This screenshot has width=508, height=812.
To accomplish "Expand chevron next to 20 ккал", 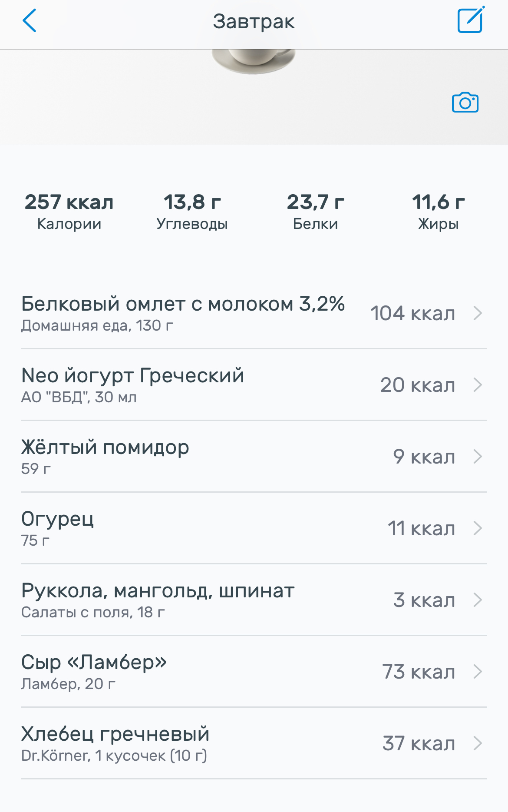I will (478, 385).
